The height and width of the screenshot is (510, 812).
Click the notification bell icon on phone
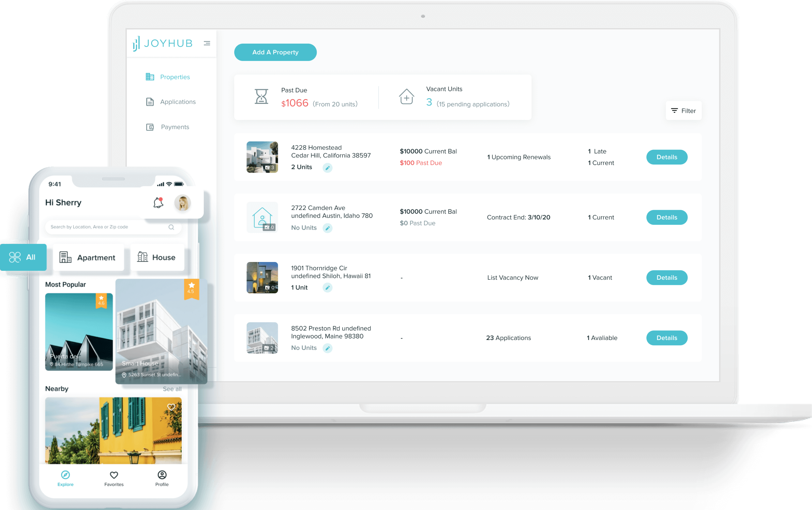(158, 203)
